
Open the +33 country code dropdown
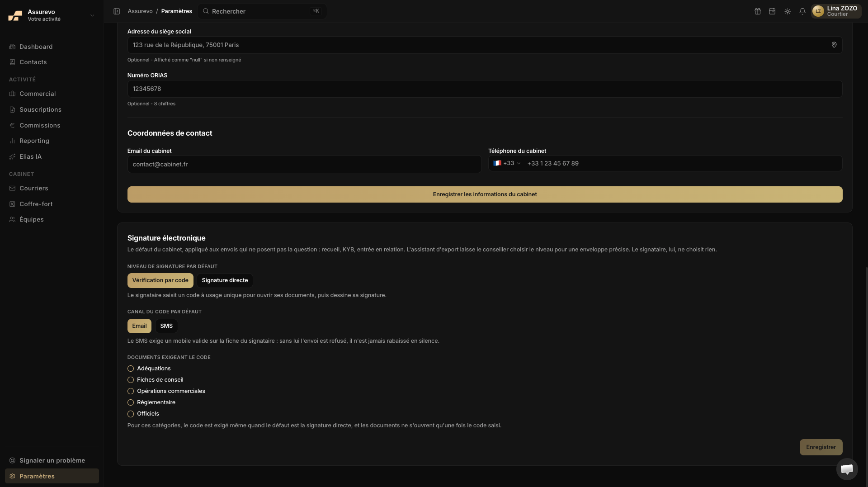(507, 164)
